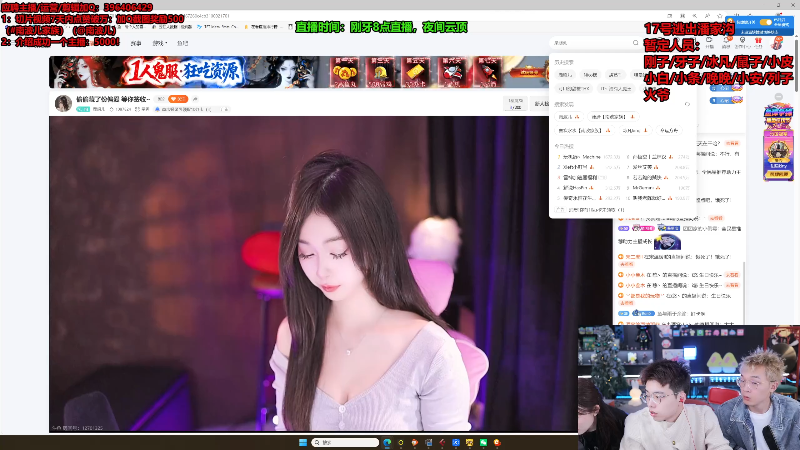Select the second hot-search tag with brackets
Viewport: 800px width, 450px height.
pos(613,117)
